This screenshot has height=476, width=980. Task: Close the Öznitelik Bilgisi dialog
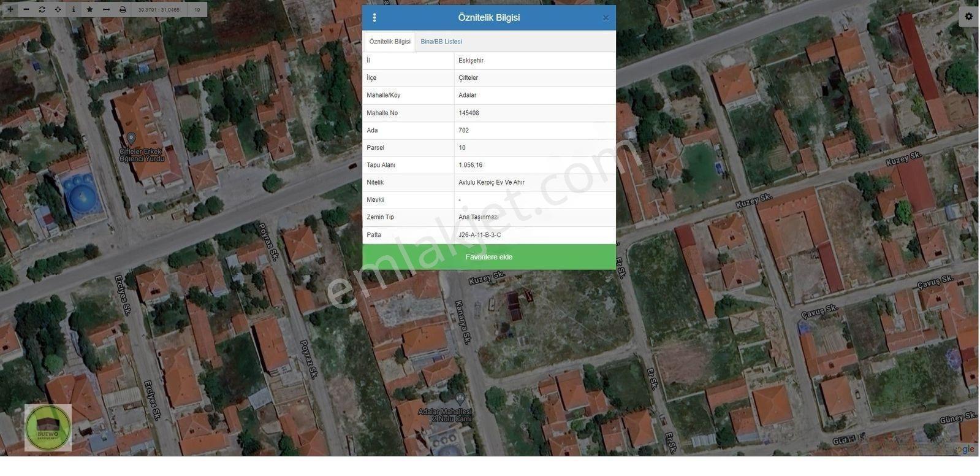point(606,18)
